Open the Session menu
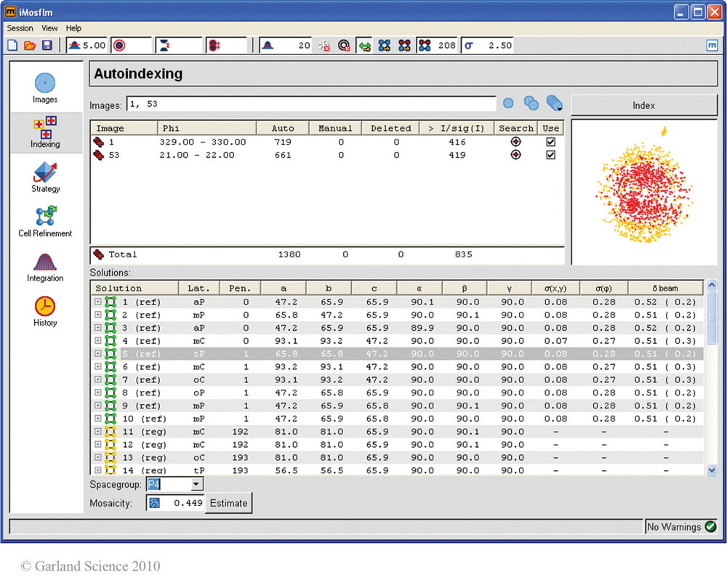 (20, 28)
